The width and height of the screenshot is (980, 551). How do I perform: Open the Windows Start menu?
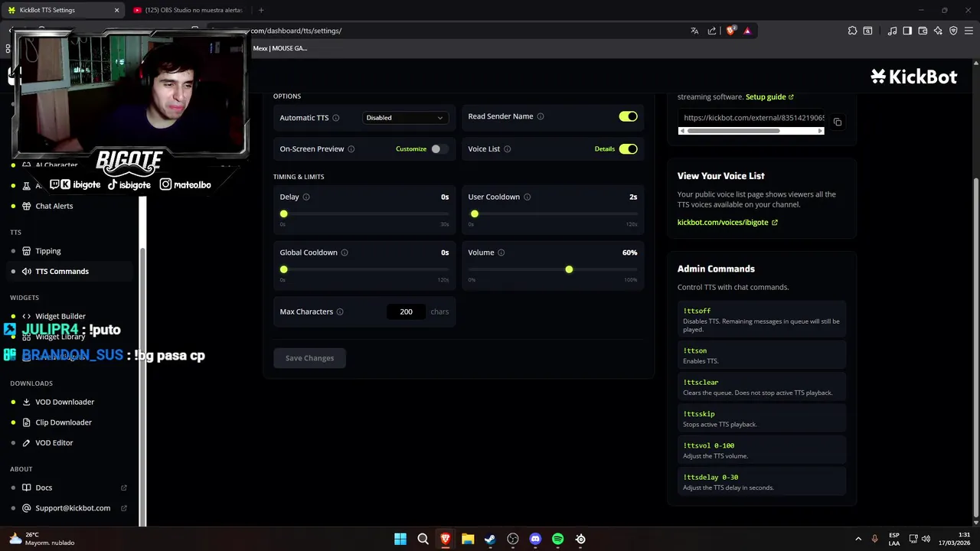[400, 539]
